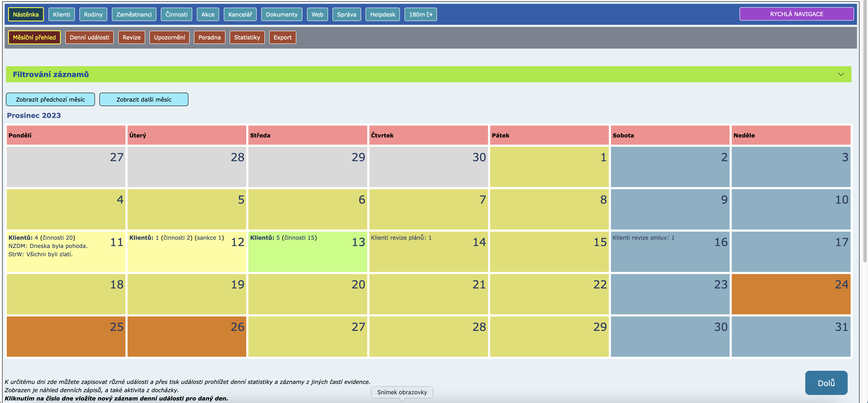Open the Poradna tab
This screenshot has width=868, height=403.
(x=209, y=37)
